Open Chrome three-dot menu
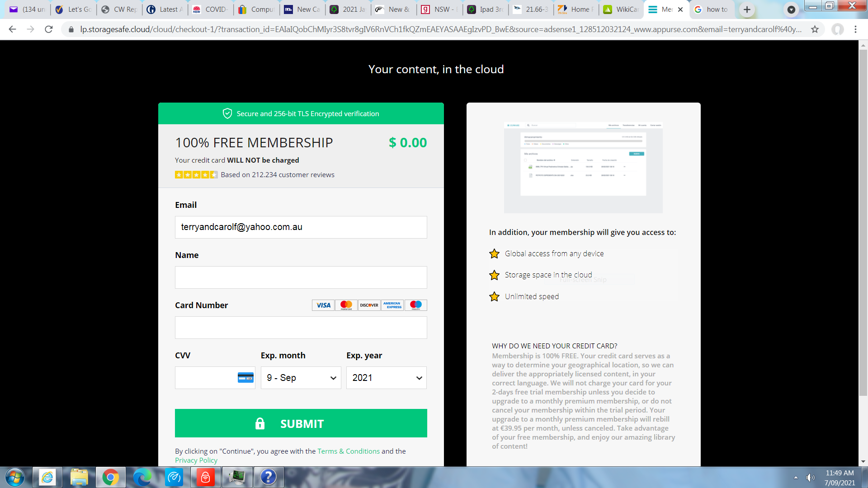Image resolution: width=868 pixels, height=488 pixels. 855,29
